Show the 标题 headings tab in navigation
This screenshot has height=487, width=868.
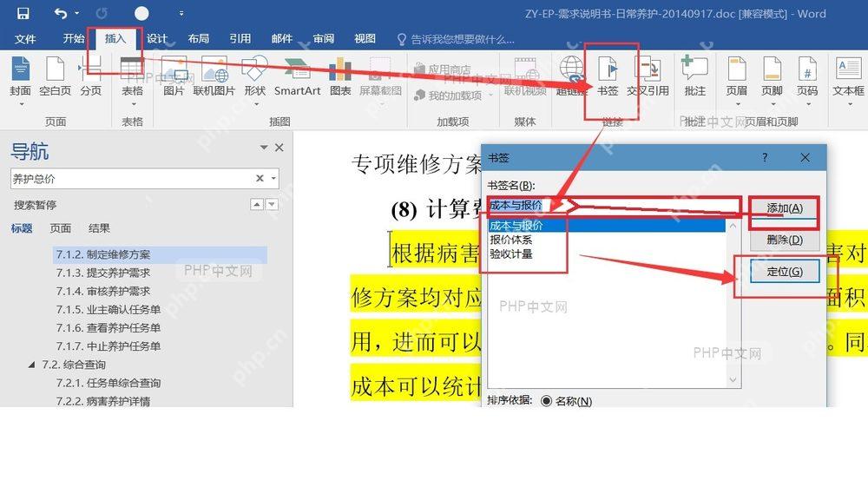[x=22, y=228]
